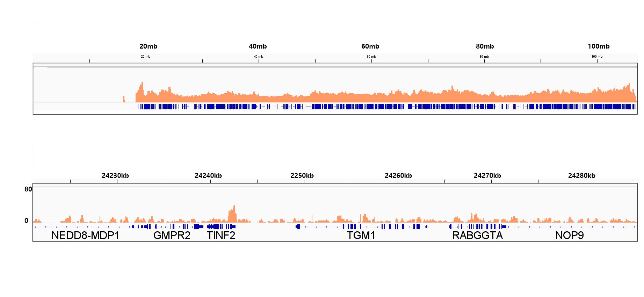The height and width of the screenshot is (297, 644).
Task: Select the 24240kb position label
Action: [x=208, y=175]
